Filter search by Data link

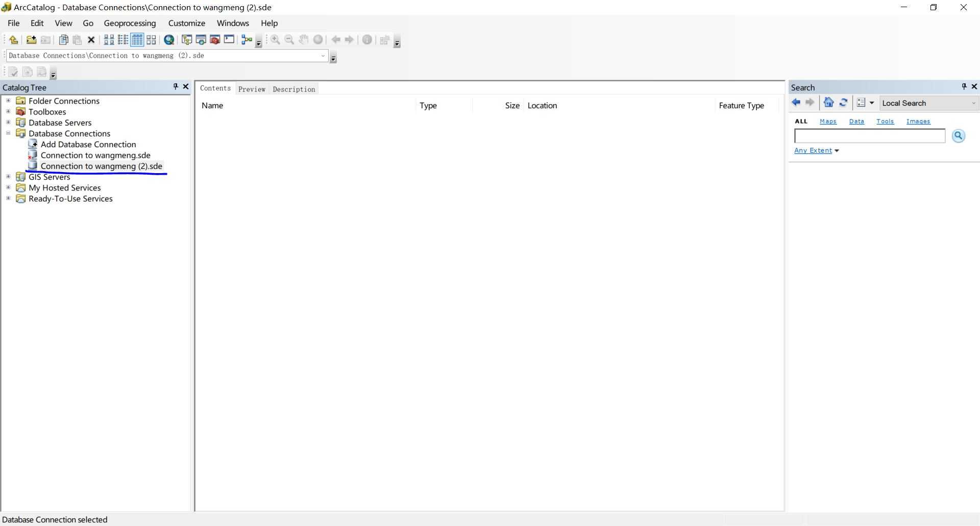(856, 122)
